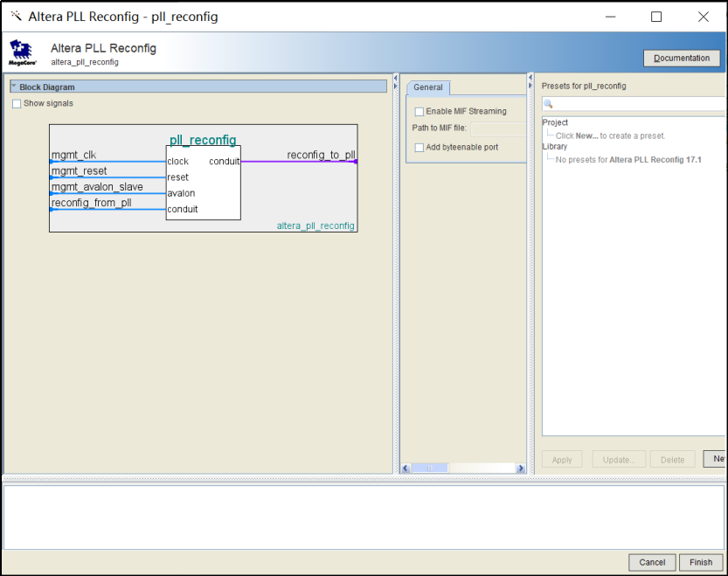Click the reconfig_to_pll port label
728x576 pixels.
coord(321,155)
